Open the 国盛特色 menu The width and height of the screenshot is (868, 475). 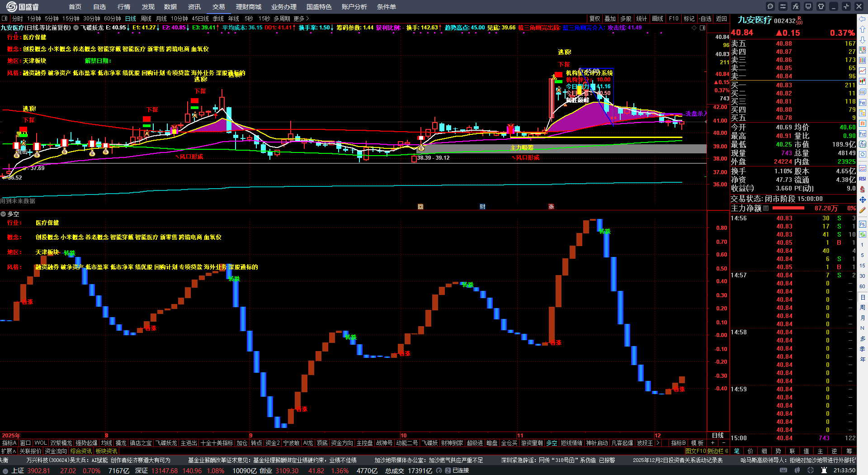point(319,7)
